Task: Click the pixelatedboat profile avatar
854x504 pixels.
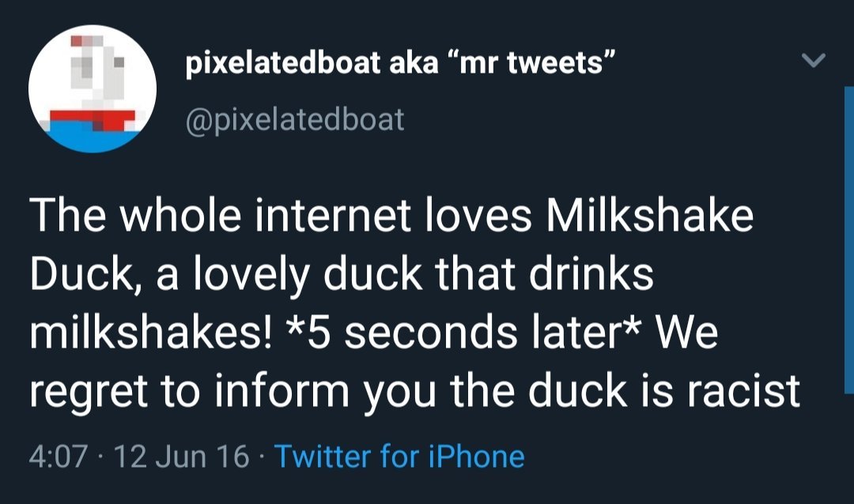Action: point(93,88)
